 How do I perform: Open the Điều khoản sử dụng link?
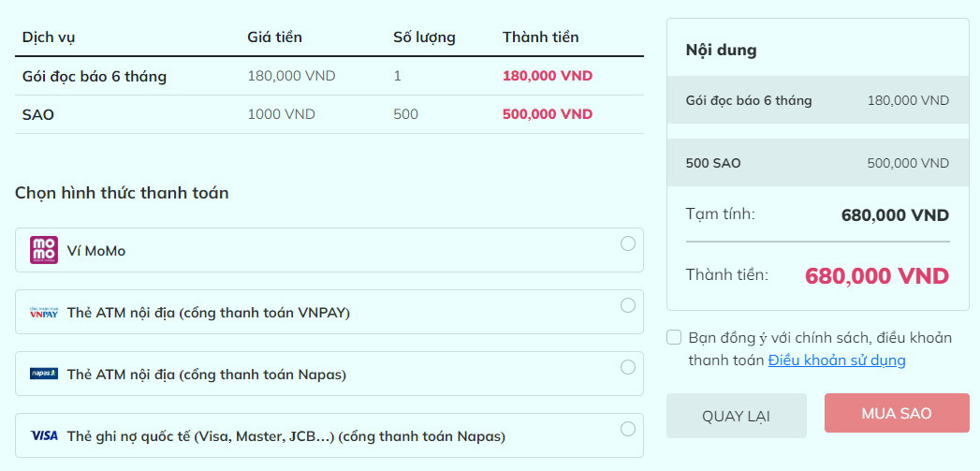[x=836, y=361]
